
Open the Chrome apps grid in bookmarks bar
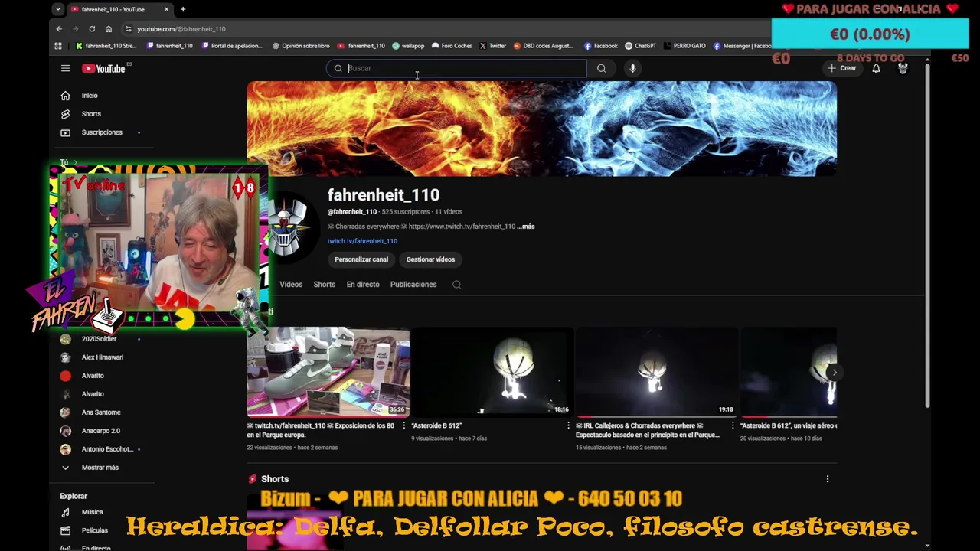click(58, 46)
